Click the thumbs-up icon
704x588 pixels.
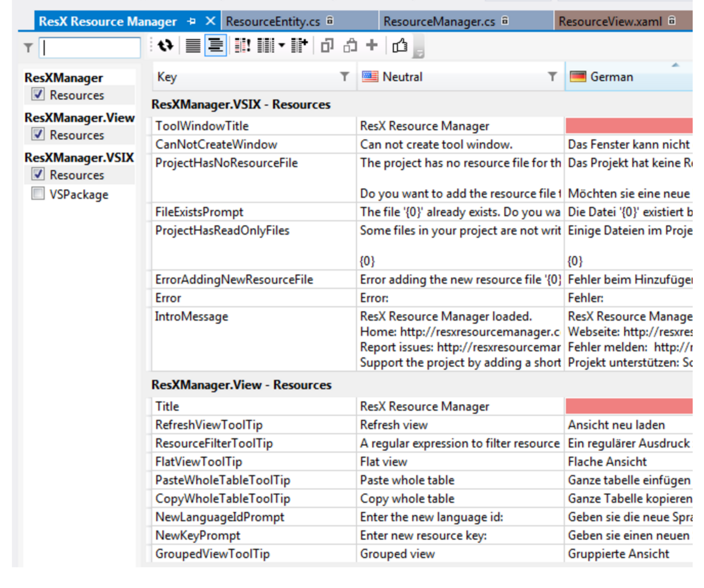(400, 46)
